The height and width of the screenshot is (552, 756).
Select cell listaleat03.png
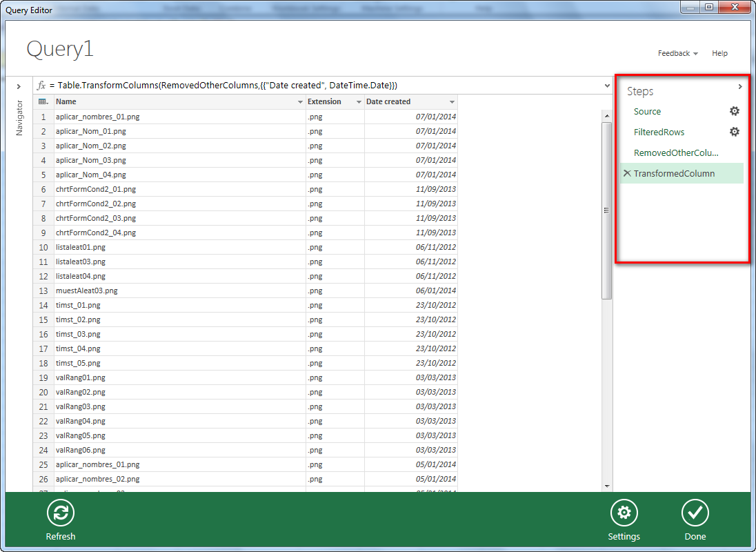coord(180,262)
